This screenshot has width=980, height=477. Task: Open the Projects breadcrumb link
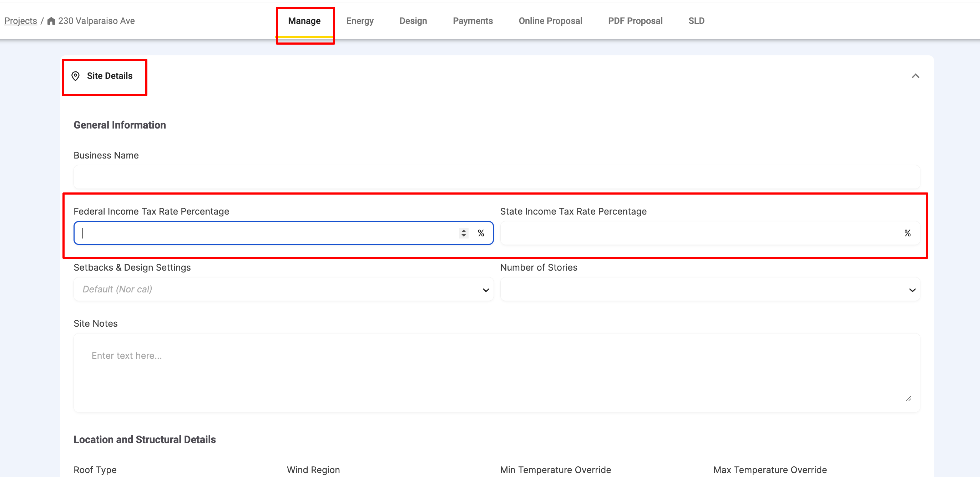[21, 21]
